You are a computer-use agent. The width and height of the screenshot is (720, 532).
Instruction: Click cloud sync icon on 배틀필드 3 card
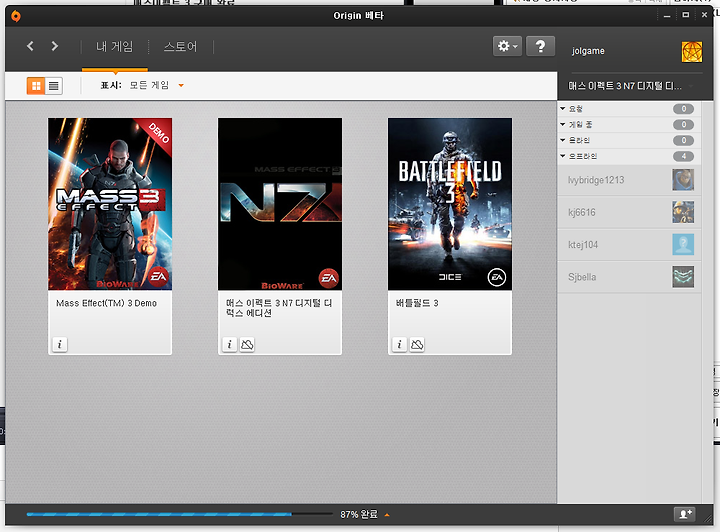point(417,344)
